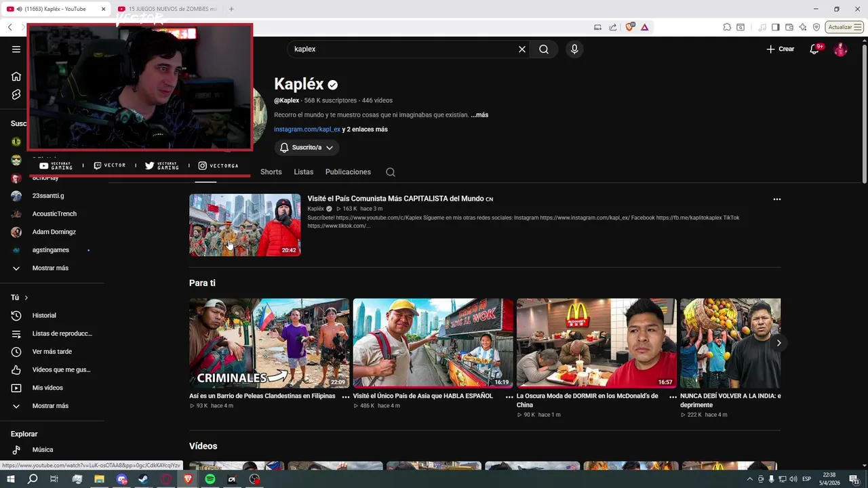
Task: Expand channel description with ...más
Action: (x=479, y=115)
